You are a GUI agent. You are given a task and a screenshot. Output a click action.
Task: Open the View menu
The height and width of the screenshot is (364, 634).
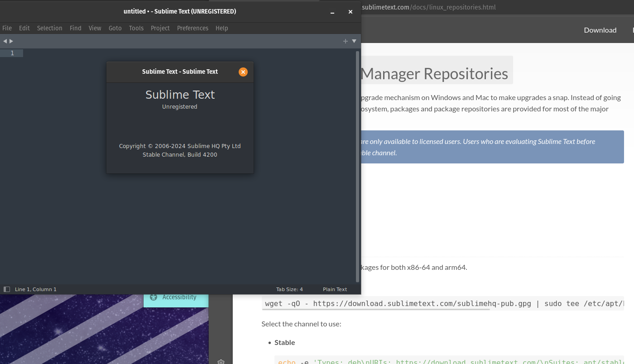95,28
